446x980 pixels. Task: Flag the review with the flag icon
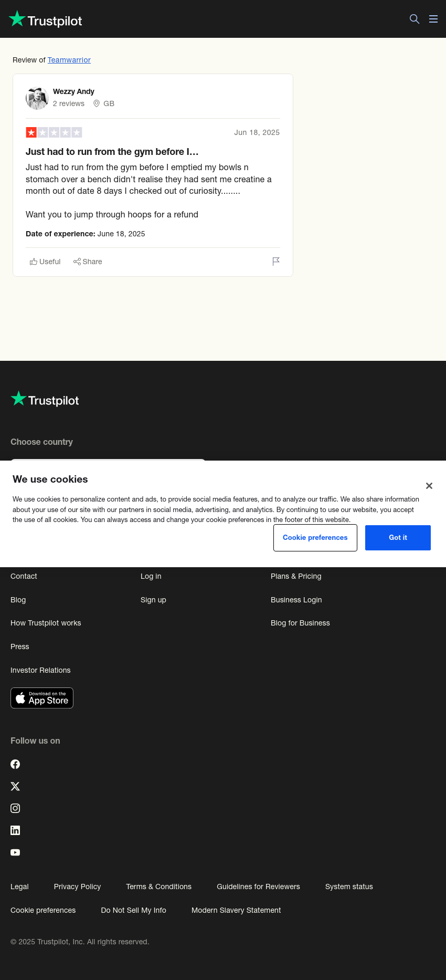pyautogui.click(x=276, y=262)
